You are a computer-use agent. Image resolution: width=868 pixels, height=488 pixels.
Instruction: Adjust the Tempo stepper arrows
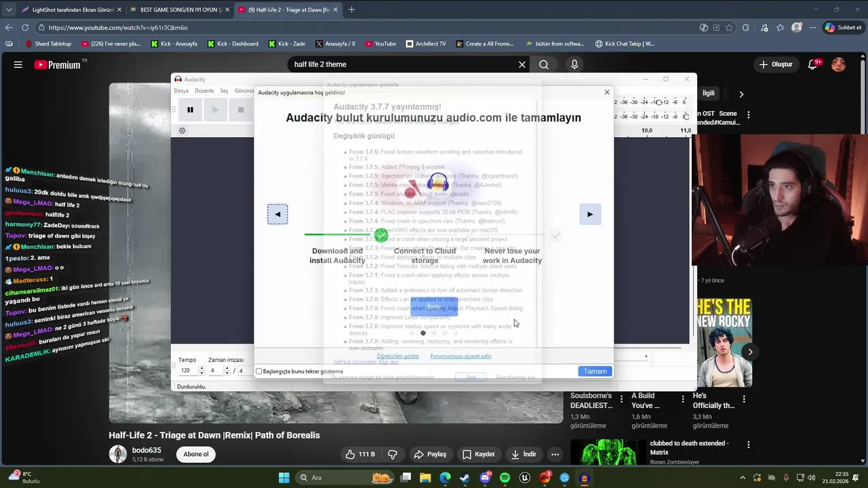point(201,371)
